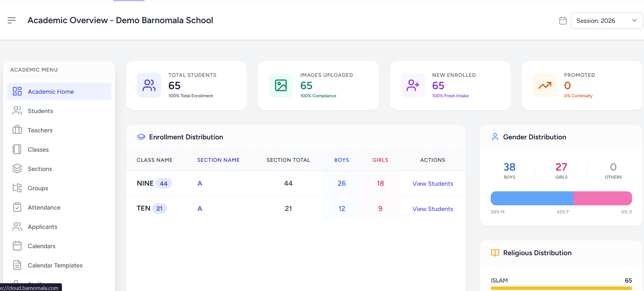Screen dimensions: 644x291
Task: Click girls count 18 in NINE row
Action: point(380,183)
